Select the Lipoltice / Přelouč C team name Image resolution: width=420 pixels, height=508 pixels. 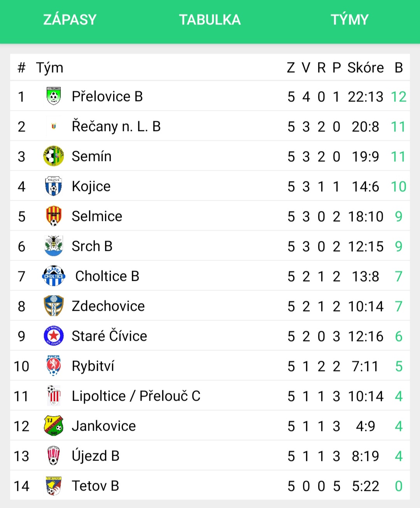(x=136, y=396)
